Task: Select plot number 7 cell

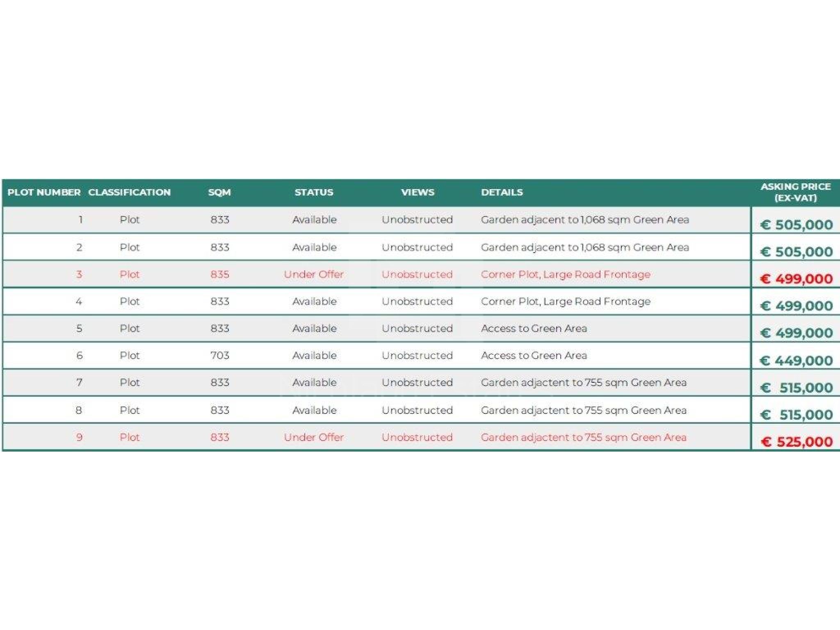Action: click(x=79, y=383)
